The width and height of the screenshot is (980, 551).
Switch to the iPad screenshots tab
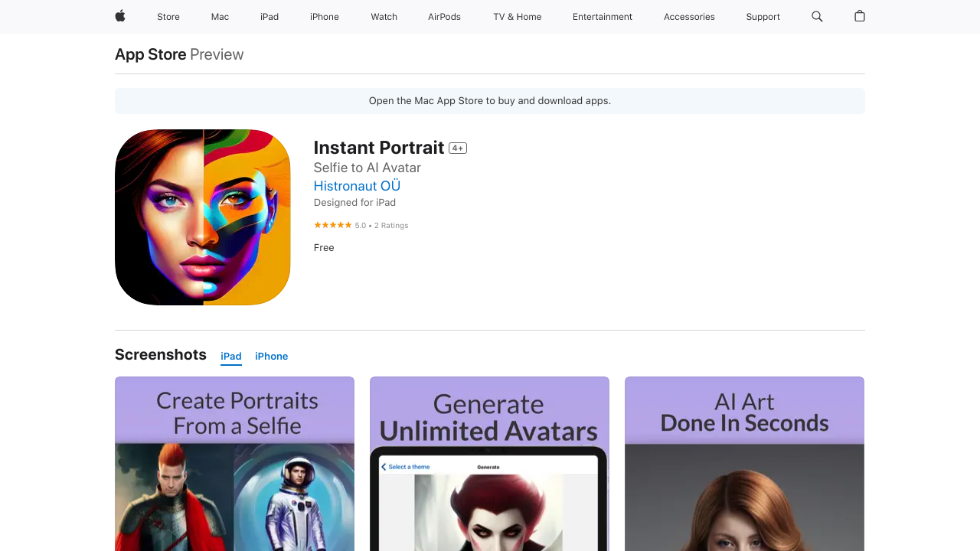pos(231,357)
